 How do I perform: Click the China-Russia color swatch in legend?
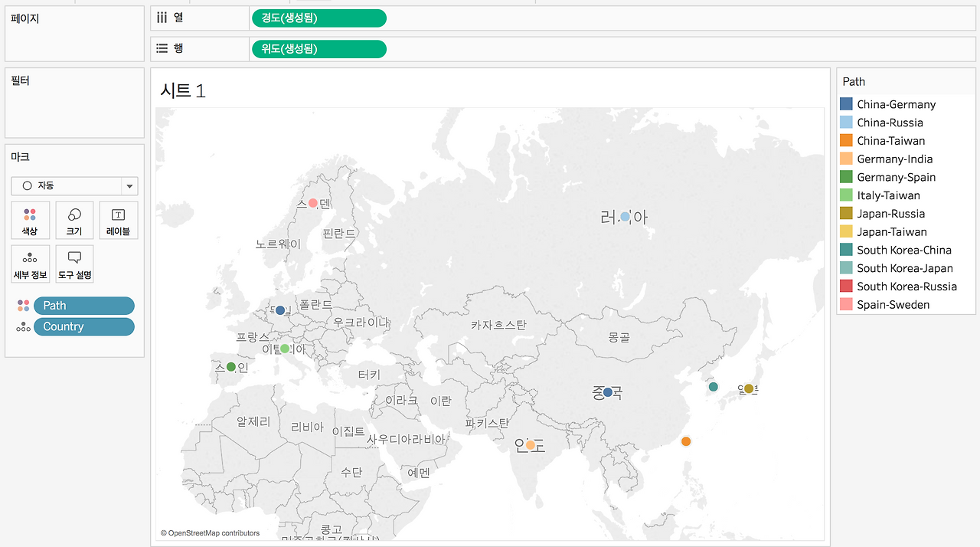tap(846, 123)
